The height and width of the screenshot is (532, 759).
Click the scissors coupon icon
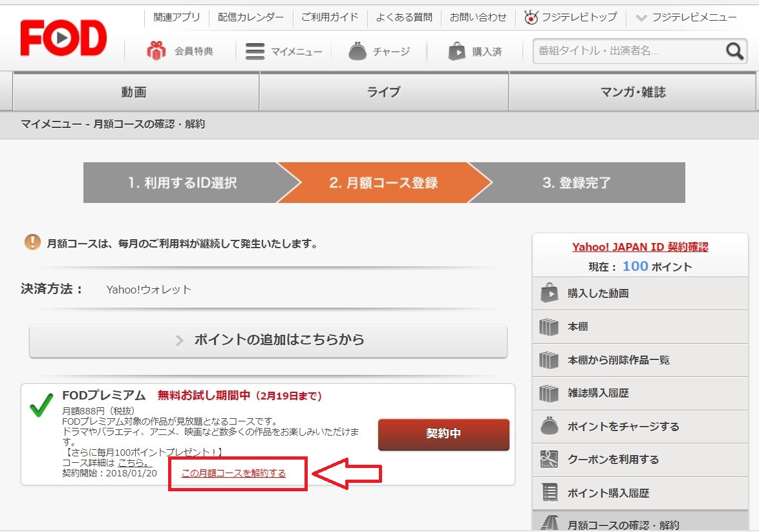click(549, 459)
